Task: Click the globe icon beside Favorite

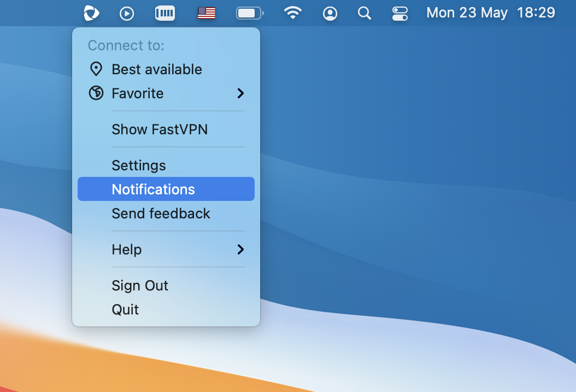Action: click(x=96, y=93)
